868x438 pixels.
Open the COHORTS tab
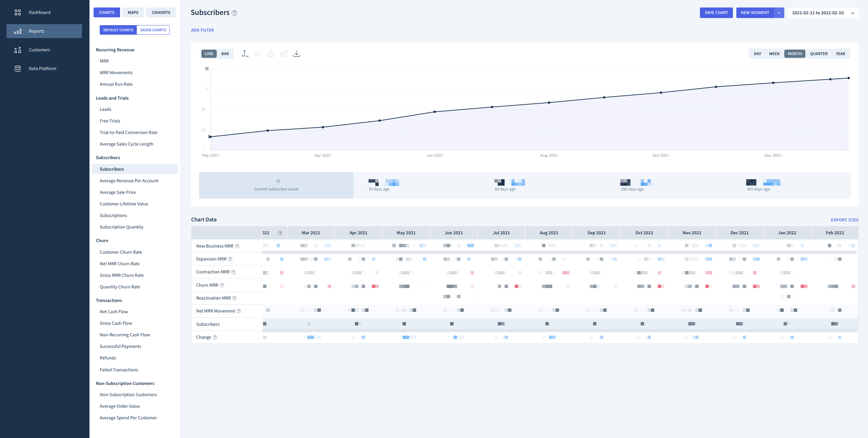click(x=161, y=13)
